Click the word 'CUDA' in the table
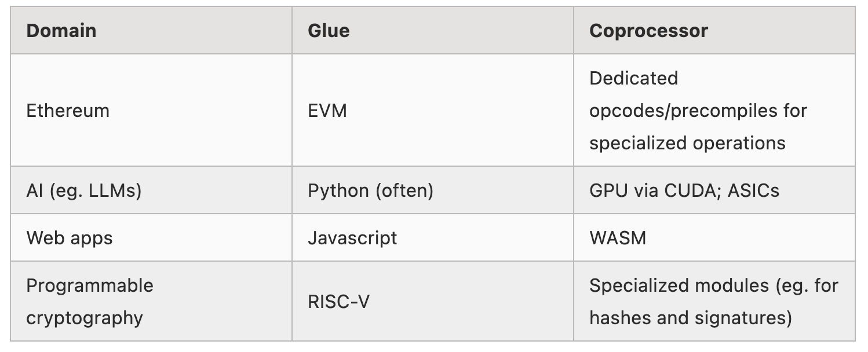This screenshot has height=352, width=868. point(684,190)
